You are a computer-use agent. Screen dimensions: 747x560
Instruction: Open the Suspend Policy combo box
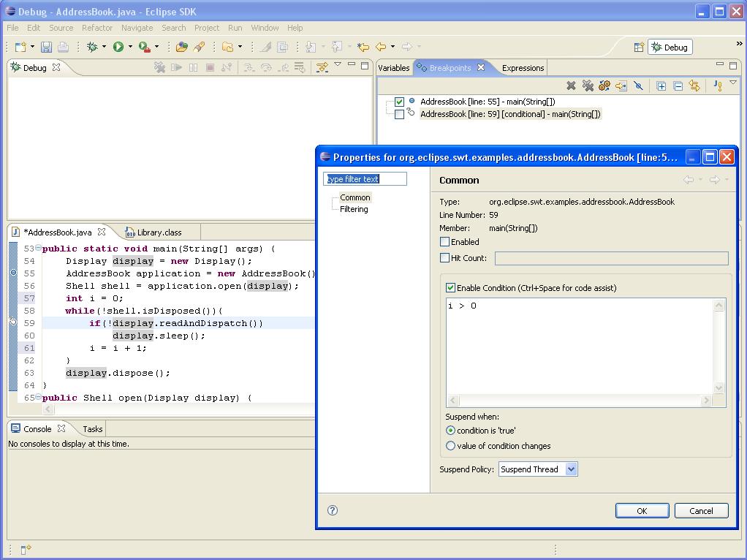coord(539,469)
